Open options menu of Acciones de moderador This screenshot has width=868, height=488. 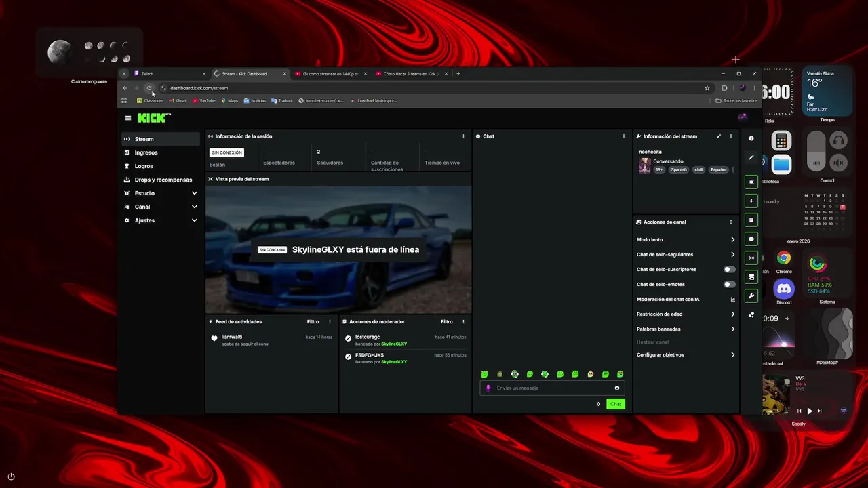[464, 322]
